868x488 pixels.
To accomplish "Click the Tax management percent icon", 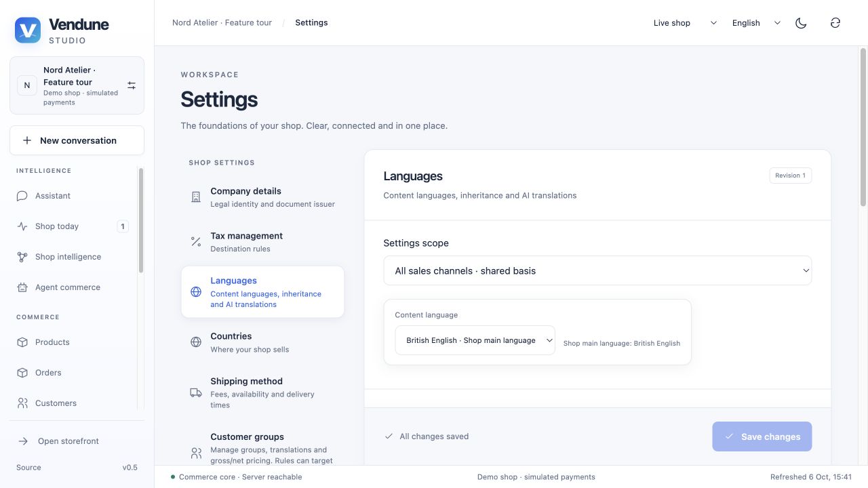I will (x=196, y=242).
